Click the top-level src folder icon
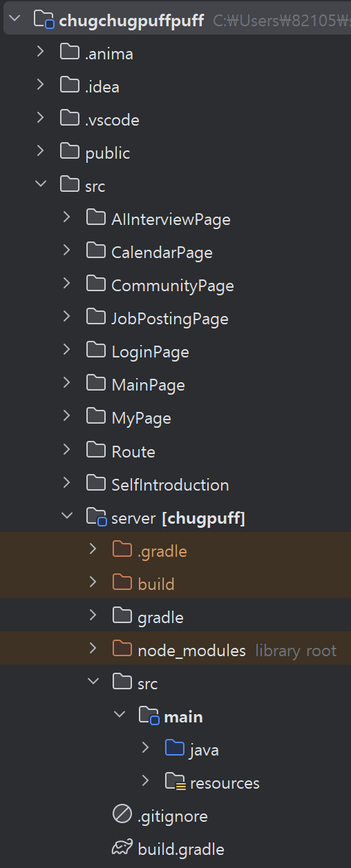Image resolution: width=351 pixels, height=868 pixels. (70, 185)
